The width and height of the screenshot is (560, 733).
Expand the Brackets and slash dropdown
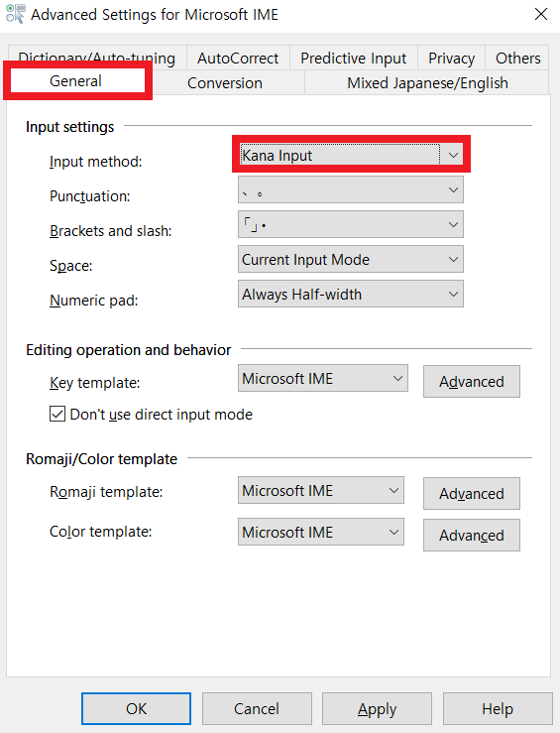click(351, 224)
